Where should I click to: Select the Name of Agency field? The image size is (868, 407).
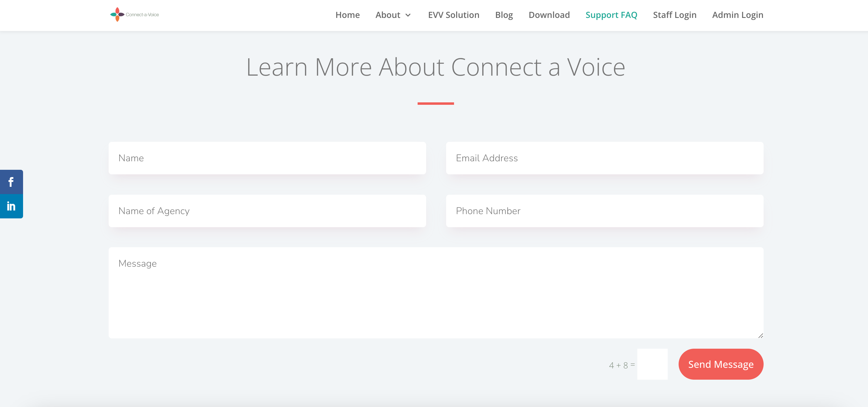click(x=267, y=211)
